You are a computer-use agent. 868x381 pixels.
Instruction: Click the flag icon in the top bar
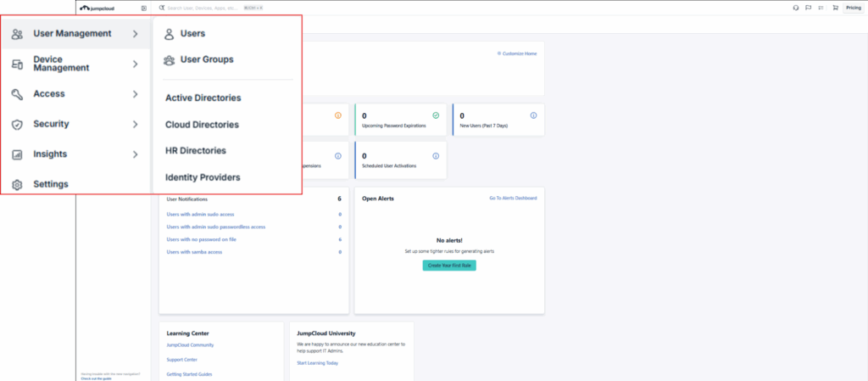(809, 8)
